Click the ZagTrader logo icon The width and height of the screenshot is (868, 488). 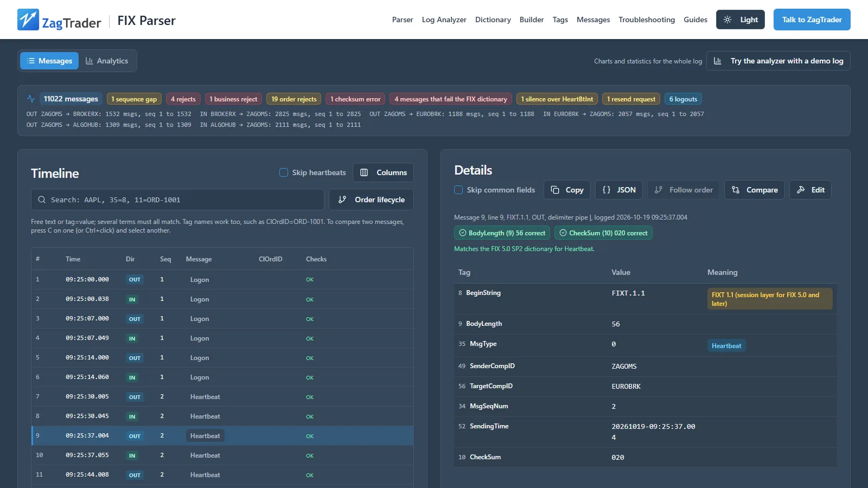(28, 20)
